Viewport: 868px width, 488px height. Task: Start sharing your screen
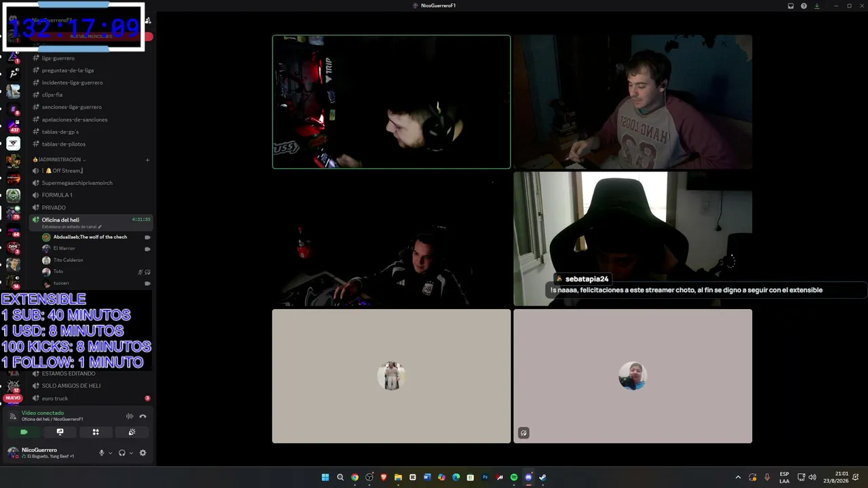coord(60,432)
